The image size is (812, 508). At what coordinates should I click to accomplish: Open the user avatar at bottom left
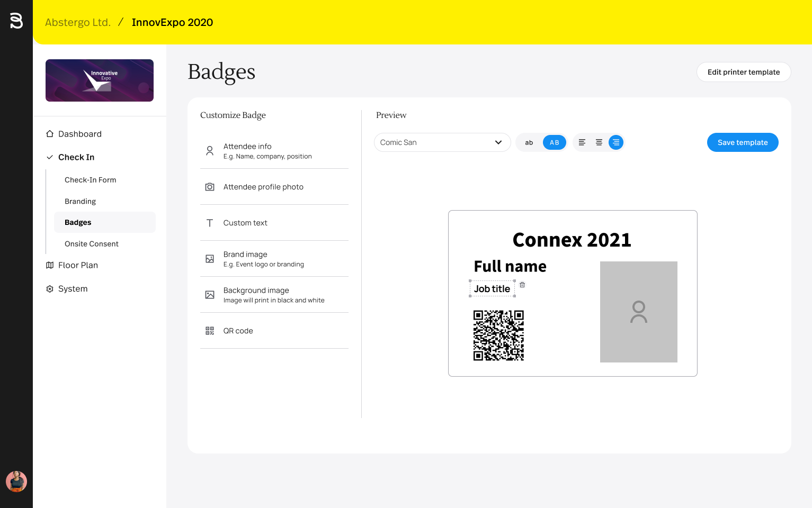point(16,482)
